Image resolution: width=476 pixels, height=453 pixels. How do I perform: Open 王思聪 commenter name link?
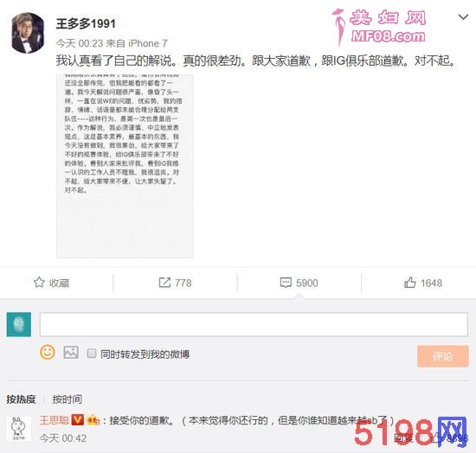tap(54, 420)
